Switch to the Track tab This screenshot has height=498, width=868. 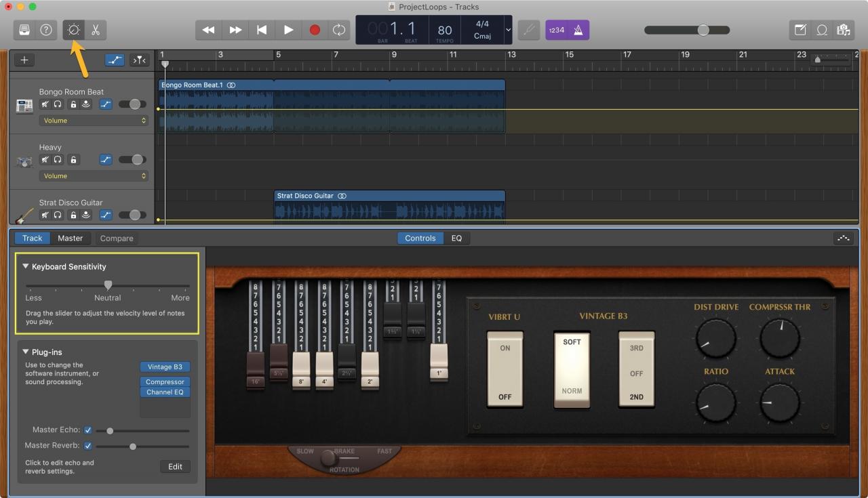tap(32, 238)
